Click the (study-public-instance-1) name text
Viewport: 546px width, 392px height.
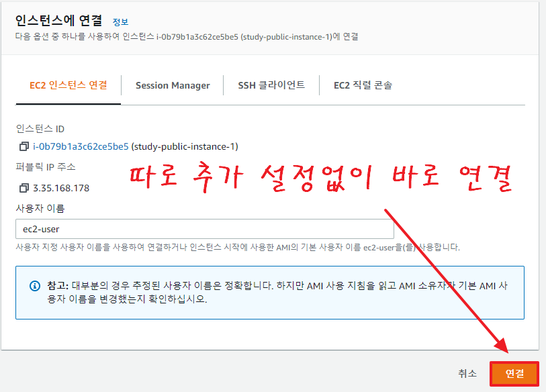(185, 146)
